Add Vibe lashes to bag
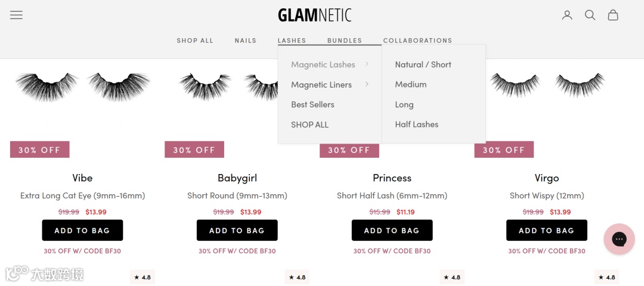 click(82, 230)
